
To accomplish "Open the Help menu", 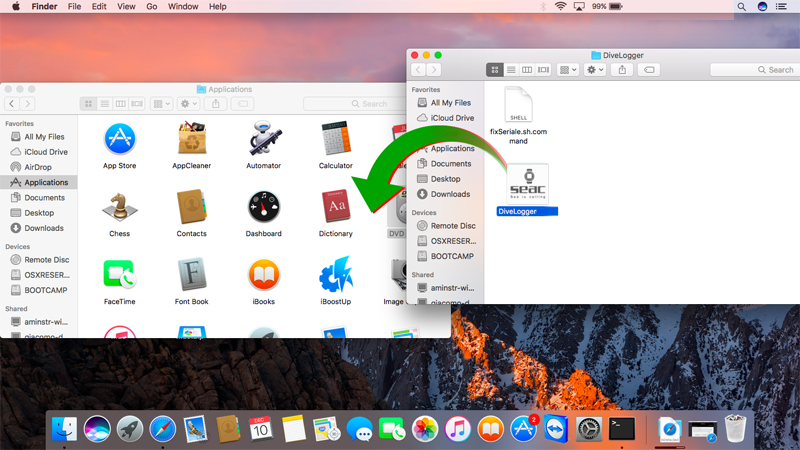I will (x=217, y=7).
